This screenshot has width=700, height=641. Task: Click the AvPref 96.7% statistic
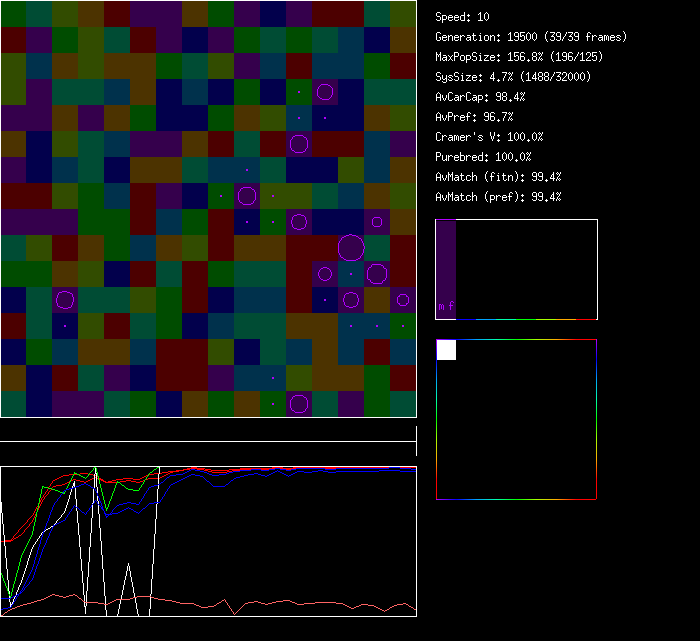coord(474,117)
